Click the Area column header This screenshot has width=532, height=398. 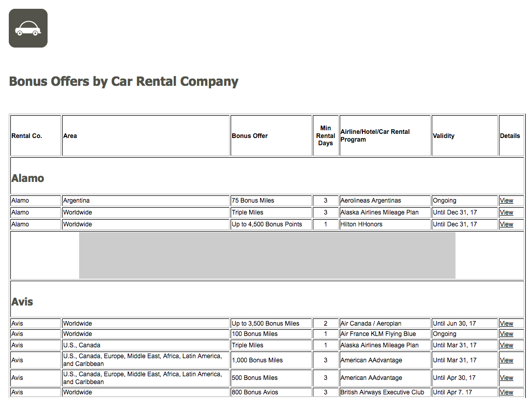[x=146, y=136]
